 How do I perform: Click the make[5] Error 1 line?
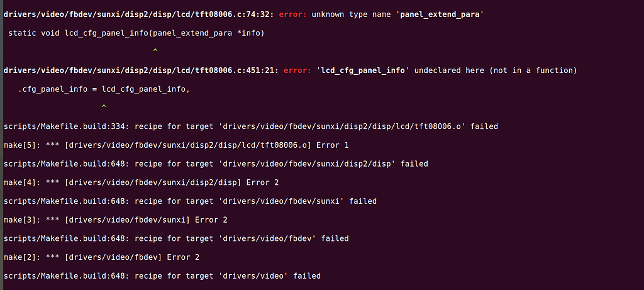[x=176, y=145]
